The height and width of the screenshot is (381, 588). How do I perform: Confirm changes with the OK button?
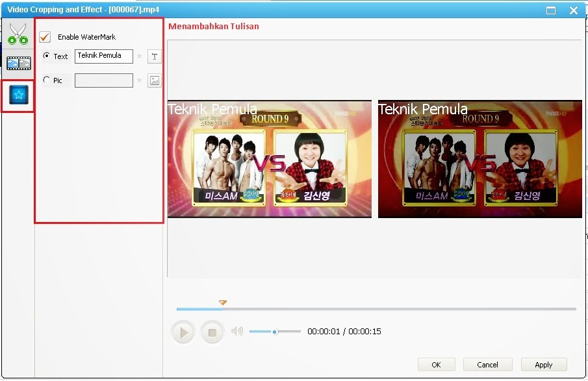click(436, 364)
